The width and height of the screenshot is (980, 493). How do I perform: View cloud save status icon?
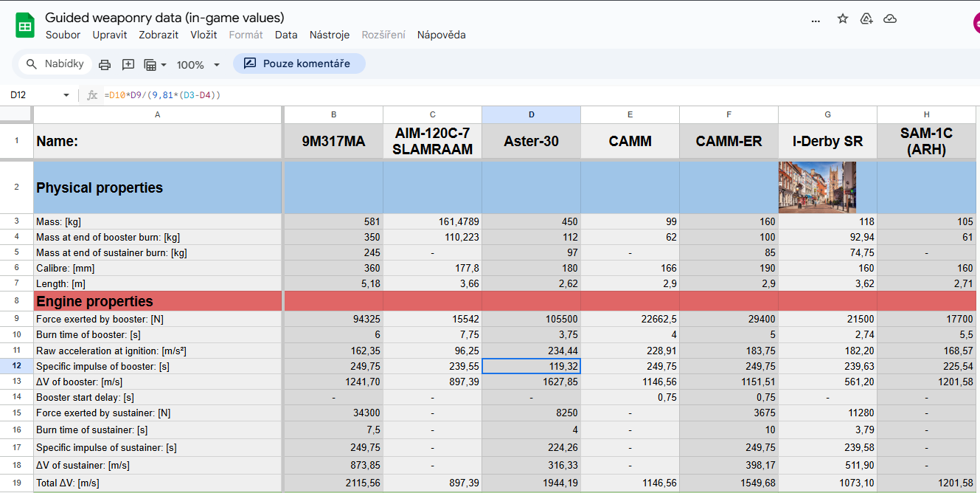pyautogui.click(x=890, y=19)
